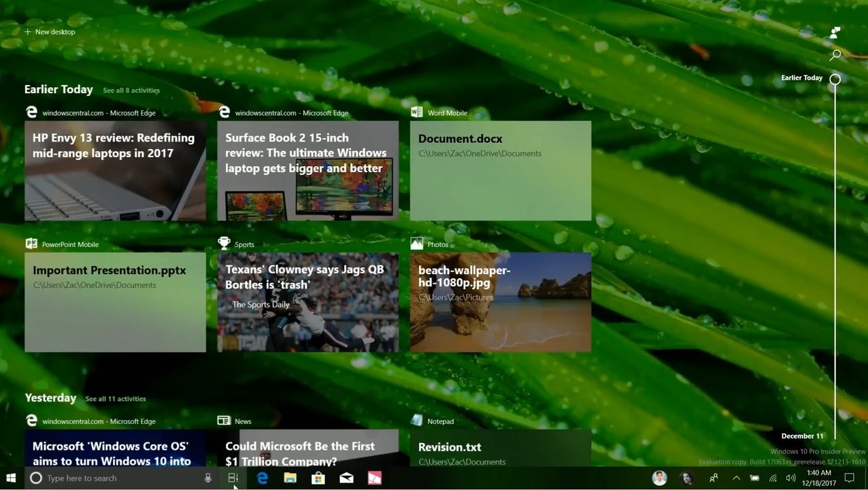Open Microsoft Store from the taskbar
This screenshot has height=490, width=868.
[x=318, y=478]
